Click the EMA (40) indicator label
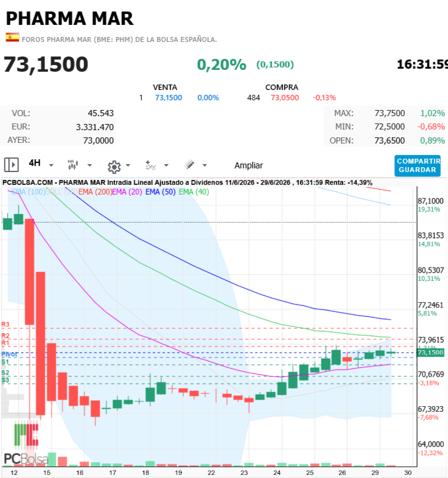The height and width of the screenshot is (478, 448). click(194, 192)
